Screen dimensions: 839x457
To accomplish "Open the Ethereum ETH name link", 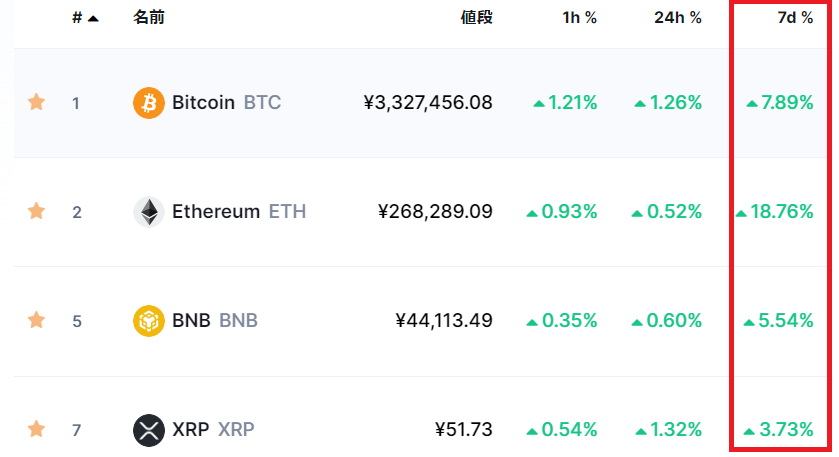I will point(239,212).
